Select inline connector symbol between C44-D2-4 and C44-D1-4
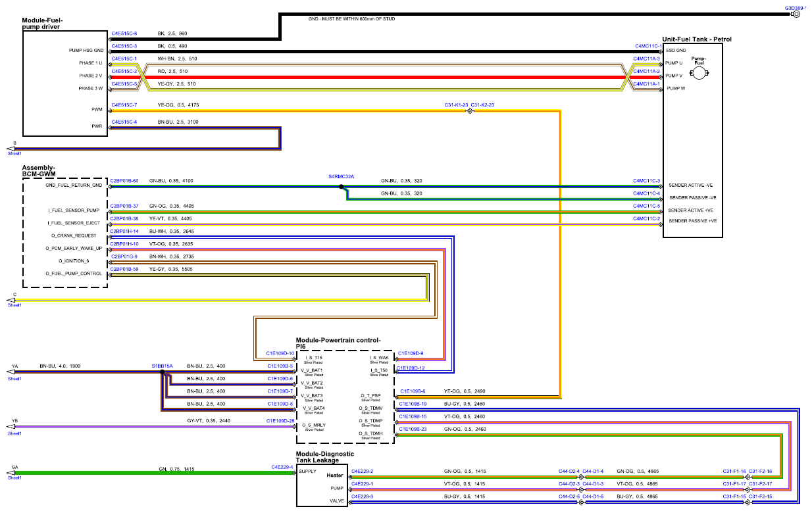812x513 pixels. pos(581,477)
